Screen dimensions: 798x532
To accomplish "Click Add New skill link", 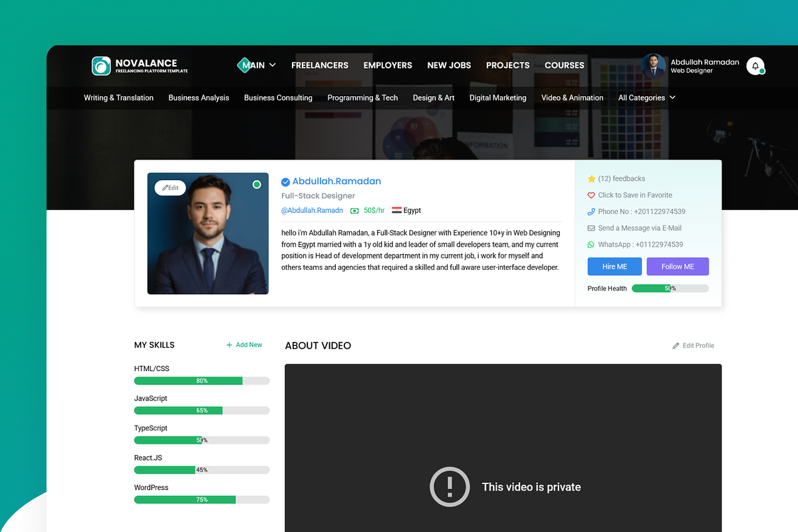I will pyautogui.click(x=244, y=345).
